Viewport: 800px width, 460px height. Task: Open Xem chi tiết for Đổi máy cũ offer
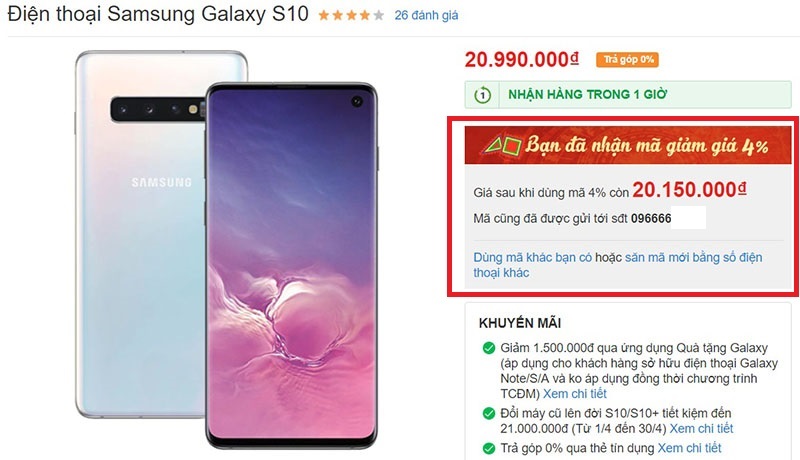pyautogui.click(x=701, y=428)
